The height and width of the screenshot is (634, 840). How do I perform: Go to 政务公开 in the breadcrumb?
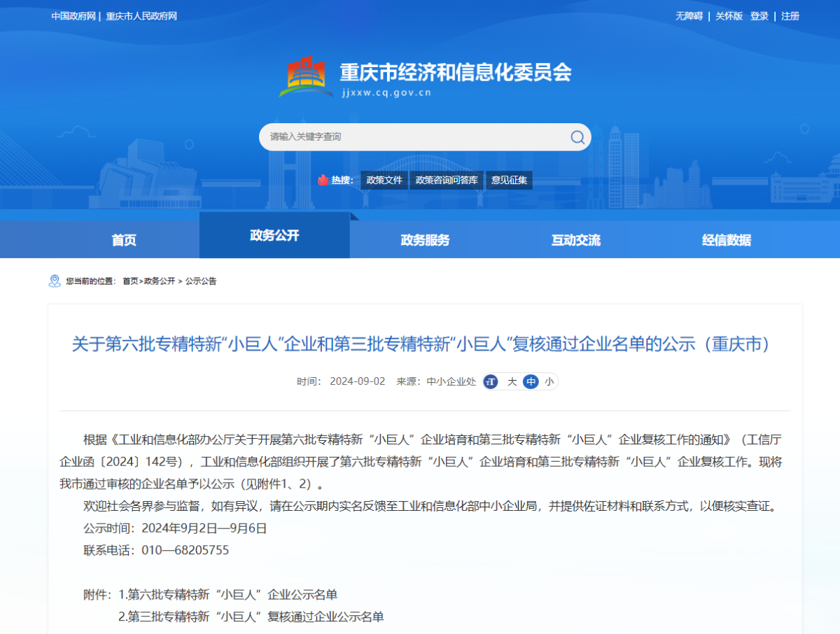160,281
